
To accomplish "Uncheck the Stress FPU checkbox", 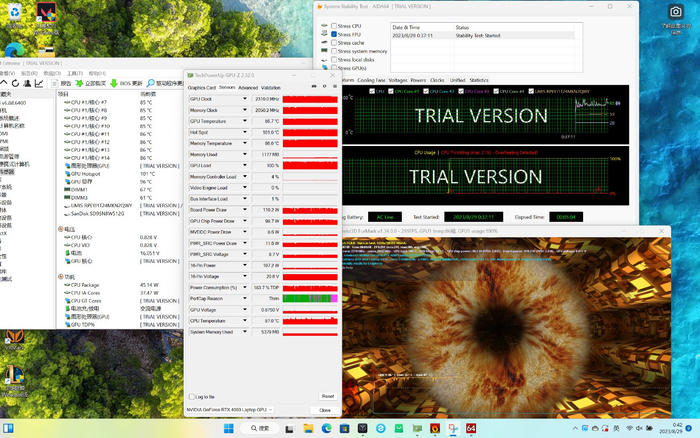I will coord(335,34).
